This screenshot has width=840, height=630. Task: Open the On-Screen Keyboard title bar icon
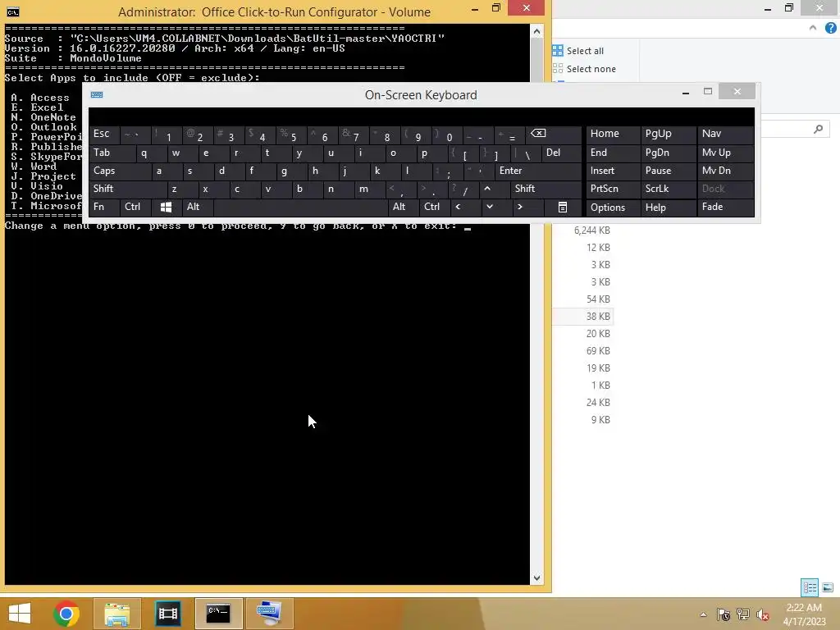pos(97,95)
